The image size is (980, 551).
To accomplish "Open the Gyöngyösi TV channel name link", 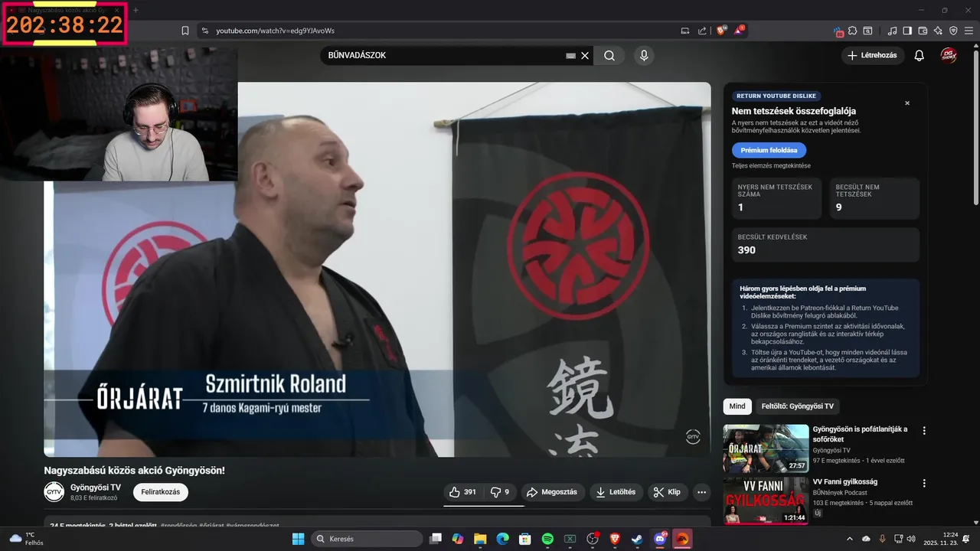I will [x=96, y=487].
